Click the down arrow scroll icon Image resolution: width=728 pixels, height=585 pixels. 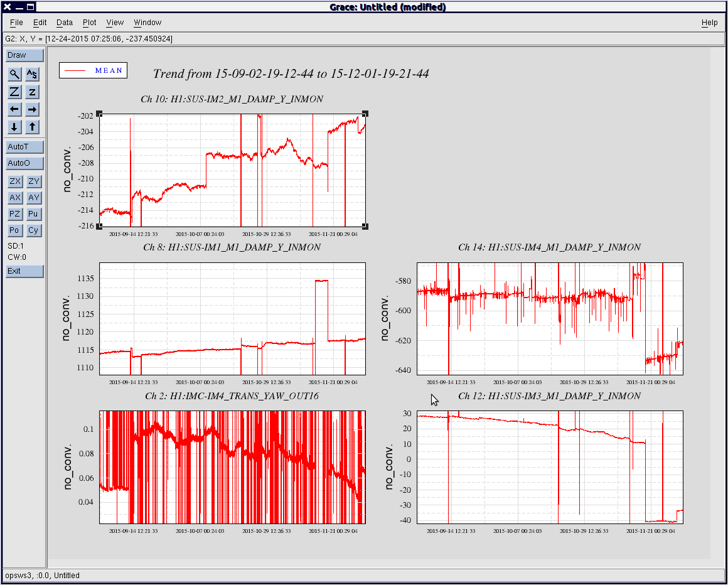coord(15,127)
